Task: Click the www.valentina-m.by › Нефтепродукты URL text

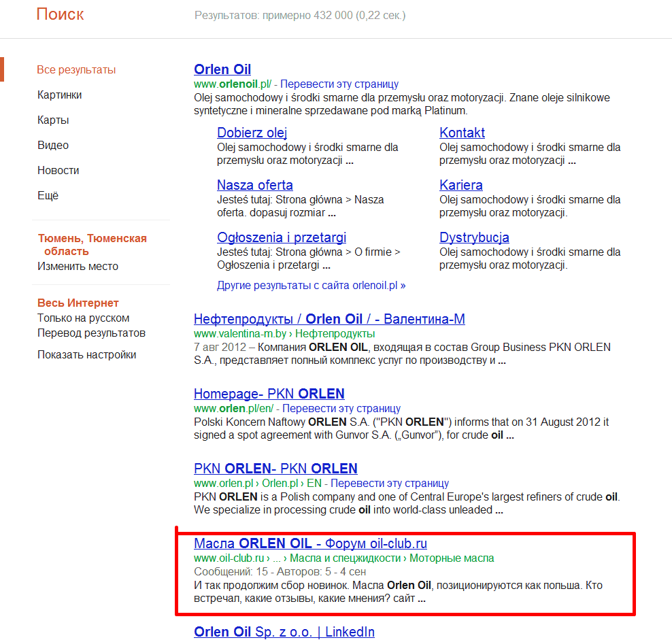Action: (284, 334)
